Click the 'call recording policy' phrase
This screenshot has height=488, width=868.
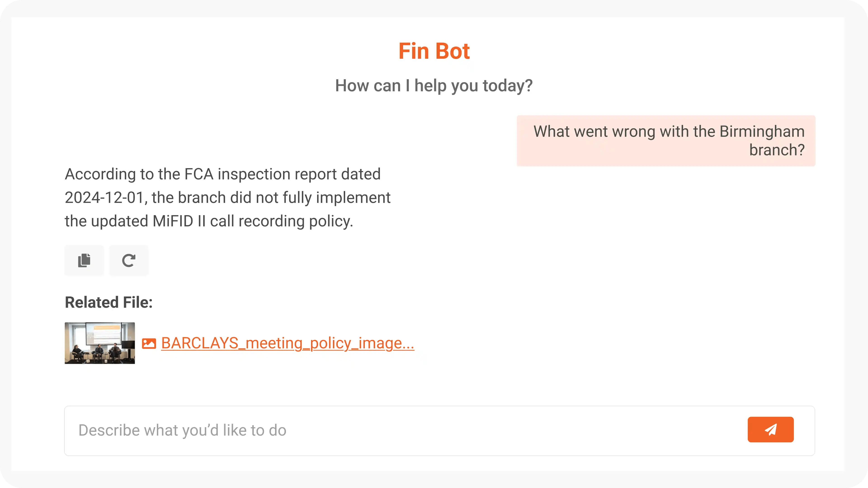pos(281,221)
